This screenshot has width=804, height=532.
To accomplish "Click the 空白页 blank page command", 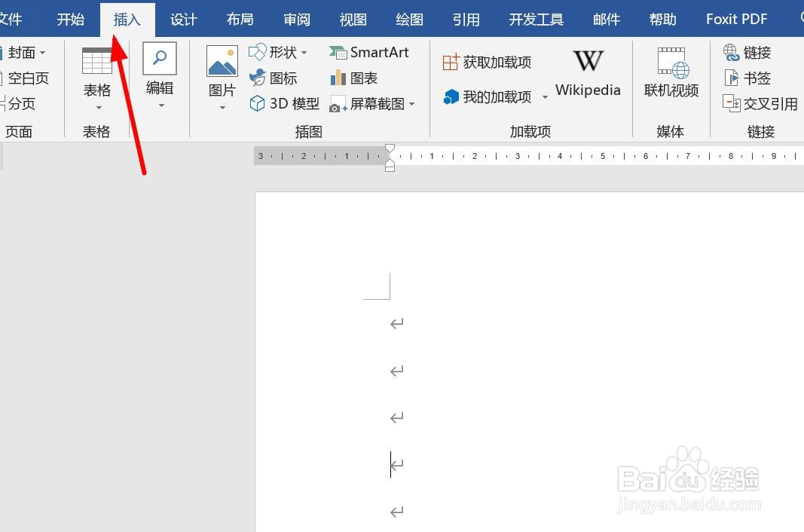I will (x=27, y=78).
